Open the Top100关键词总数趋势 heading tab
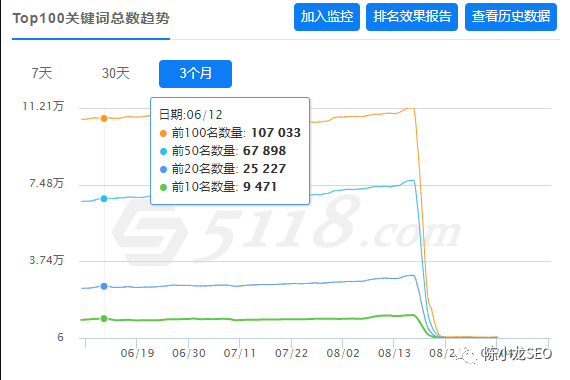The image size is (570, 380). [x=91, y=18]
